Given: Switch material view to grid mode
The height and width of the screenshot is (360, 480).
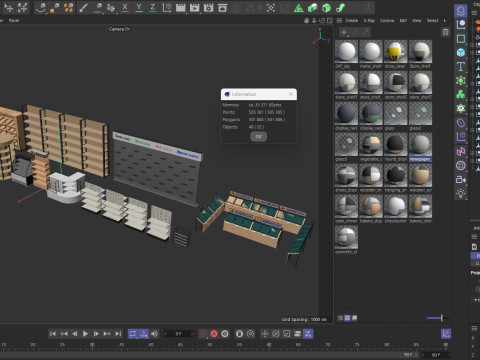Looking at the screenshot, I should [x=347, y=318].
